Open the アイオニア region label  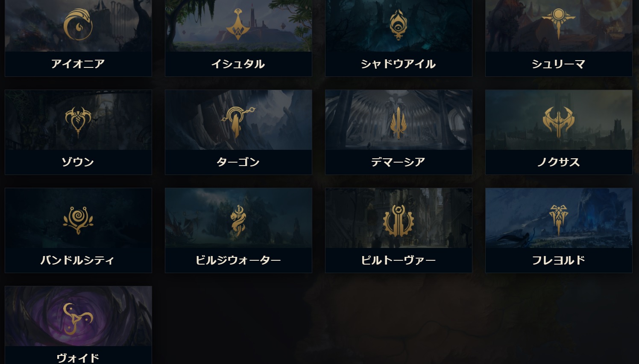[x=78, y=64]
